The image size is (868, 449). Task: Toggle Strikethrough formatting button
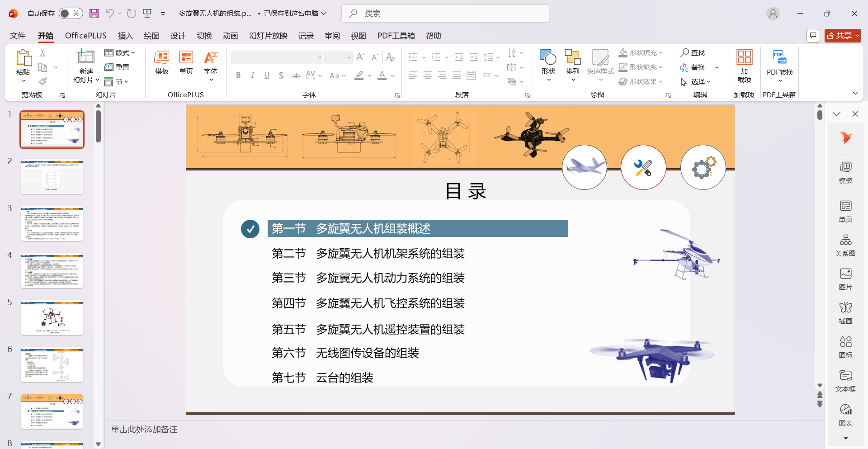tap(296, 76)
